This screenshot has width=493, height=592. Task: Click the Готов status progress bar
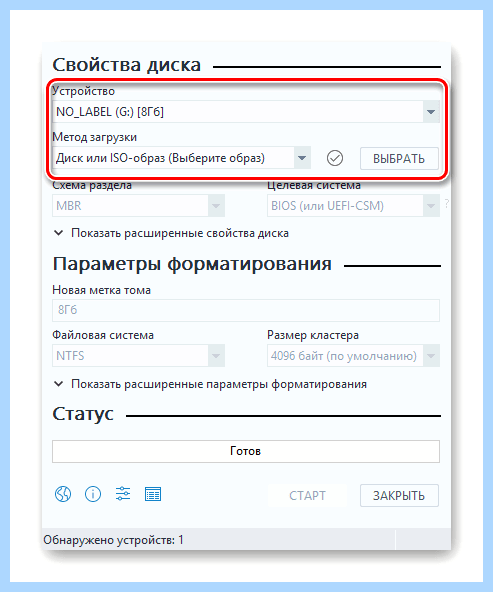pyautogui.click(x=246, y=451)
